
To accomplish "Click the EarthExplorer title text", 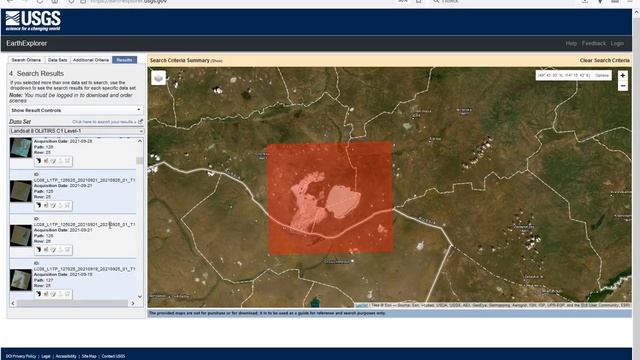I will tap(27, 43).
